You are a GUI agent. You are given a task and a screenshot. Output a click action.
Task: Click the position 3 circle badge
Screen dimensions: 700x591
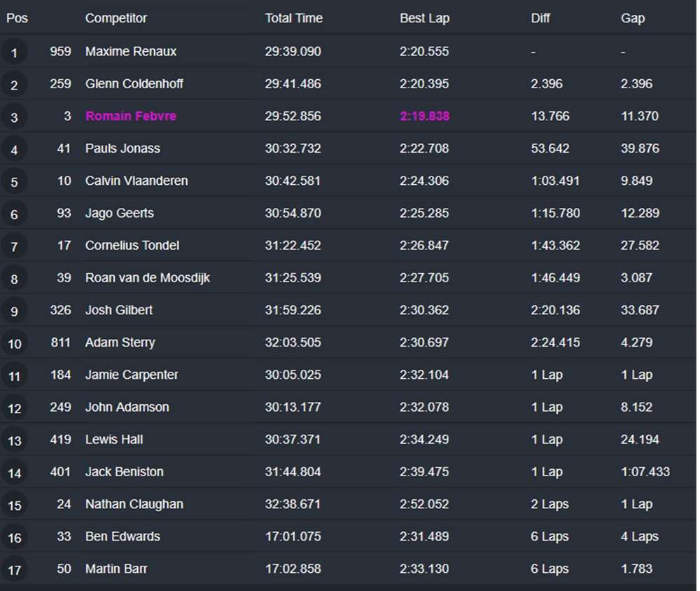pyautogui.click(x=14, y=117)
